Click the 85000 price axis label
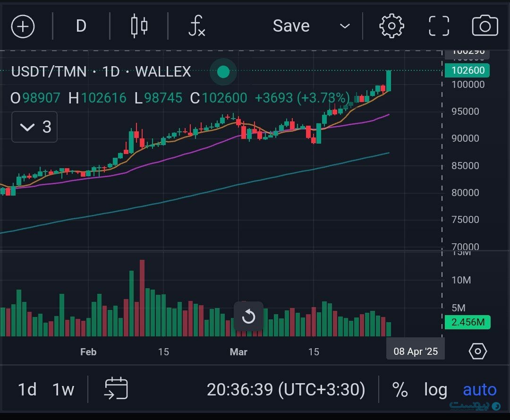 pyautogui.click(x=465, y=166)
